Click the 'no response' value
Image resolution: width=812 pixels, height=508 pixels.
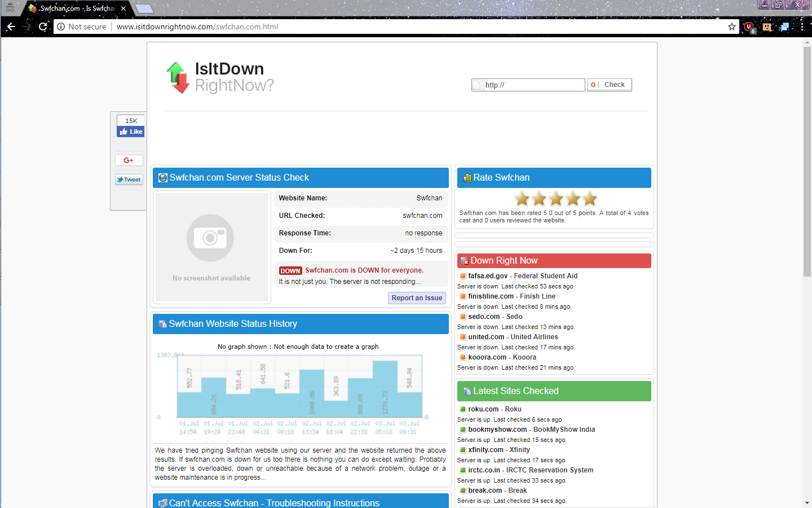click(423, 233)
